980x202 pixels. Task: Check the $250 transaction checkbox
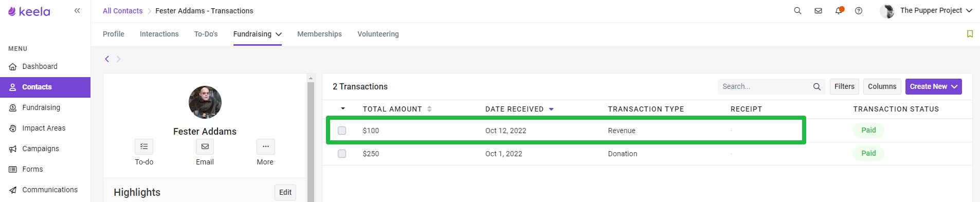click(342, 154)
